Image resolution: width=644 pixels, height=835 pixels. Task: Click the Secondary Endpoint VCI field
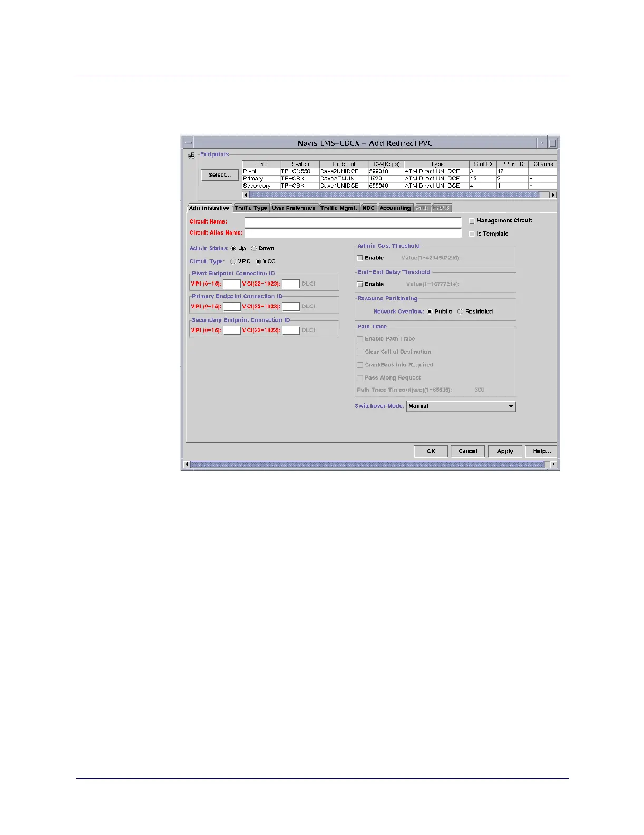291,331
